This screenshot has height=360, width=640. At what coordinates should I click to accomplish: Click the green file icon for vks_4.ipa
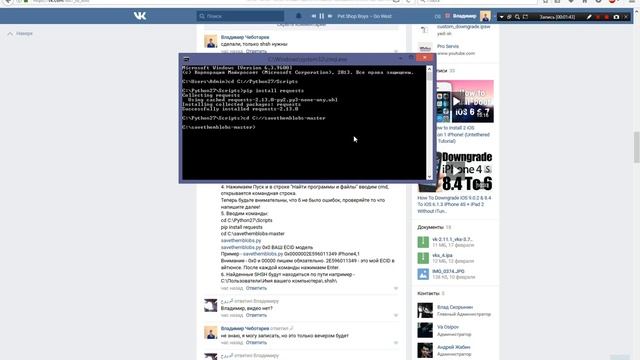pyautogui.click(x=423, y=258)
